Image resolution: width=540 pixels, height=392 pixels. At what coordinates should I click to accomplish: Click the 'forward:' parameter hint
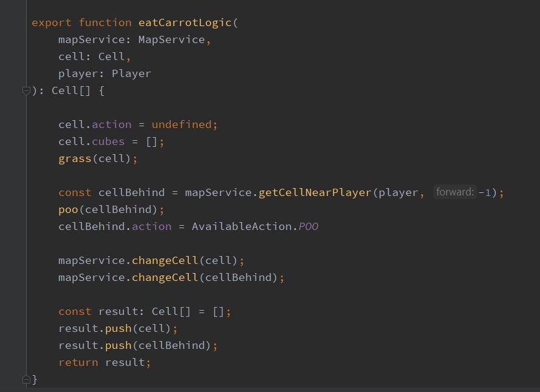click(454, 192)
